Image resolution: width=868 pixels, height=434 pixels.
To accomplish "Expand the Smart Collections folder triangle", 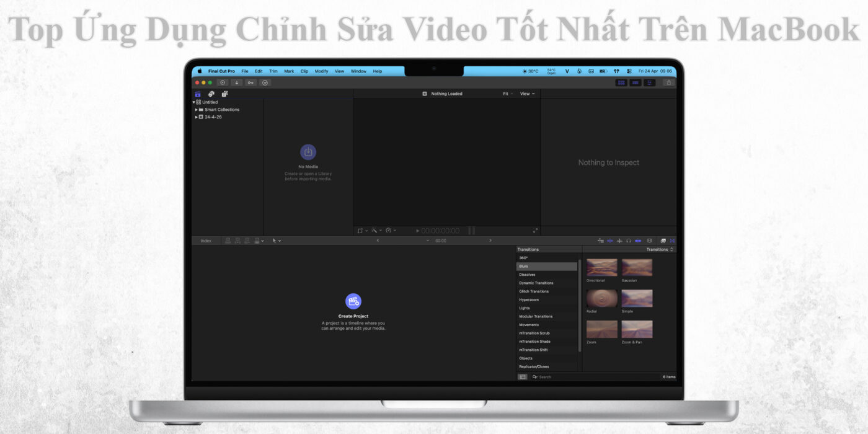I will click(197, 110).
